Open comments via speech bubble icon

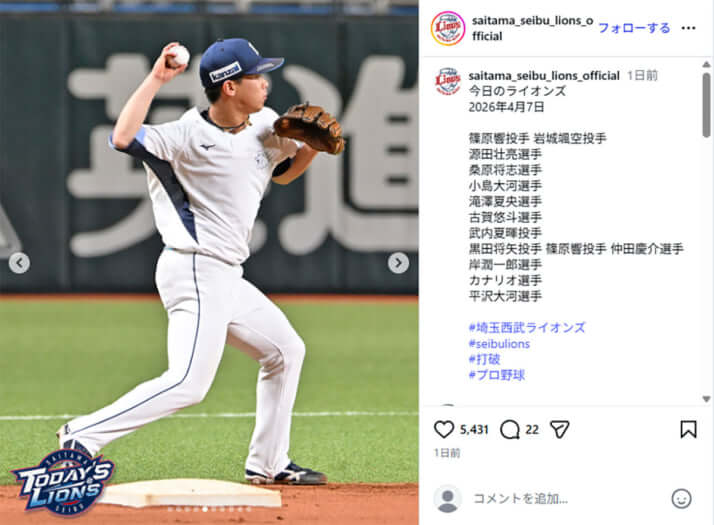(x=510, y=429)
